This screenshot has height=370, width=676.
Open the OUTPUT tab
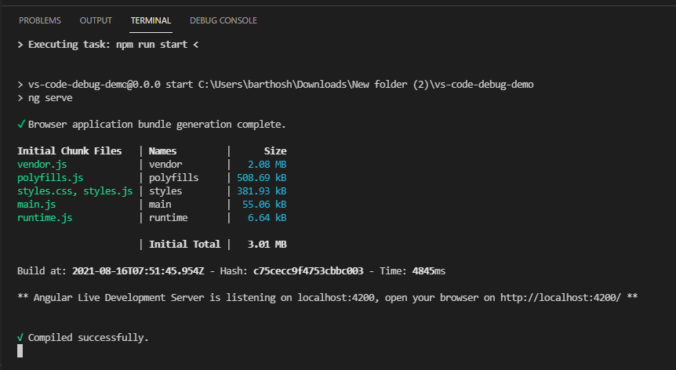(x=96, y=21)
